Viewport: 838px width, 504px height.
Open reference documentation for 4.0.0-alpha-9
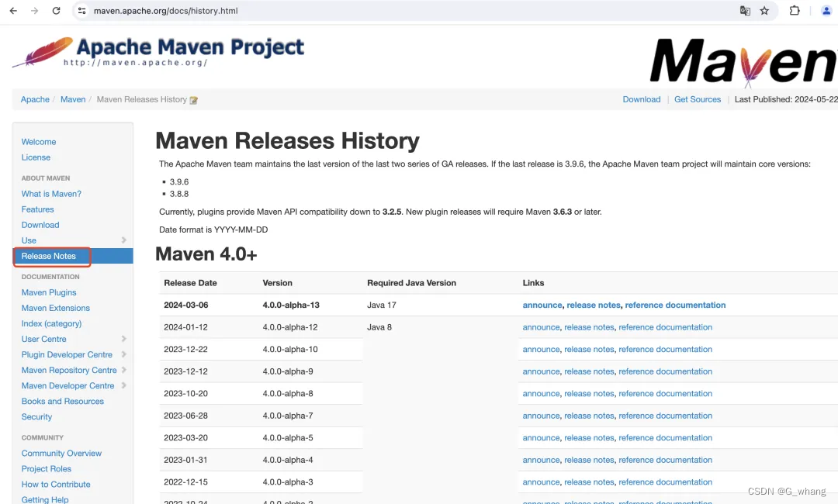coord(666,371)
